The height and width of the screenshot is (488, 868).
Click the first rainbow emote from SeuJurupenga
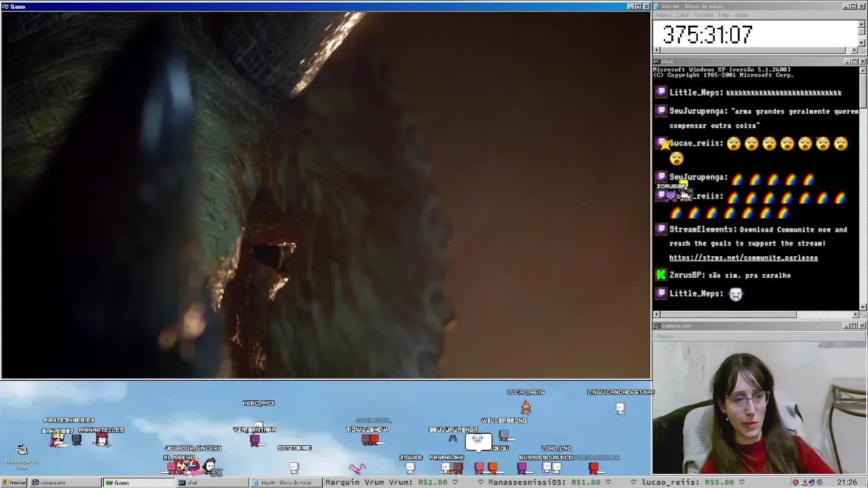point(738,179)
